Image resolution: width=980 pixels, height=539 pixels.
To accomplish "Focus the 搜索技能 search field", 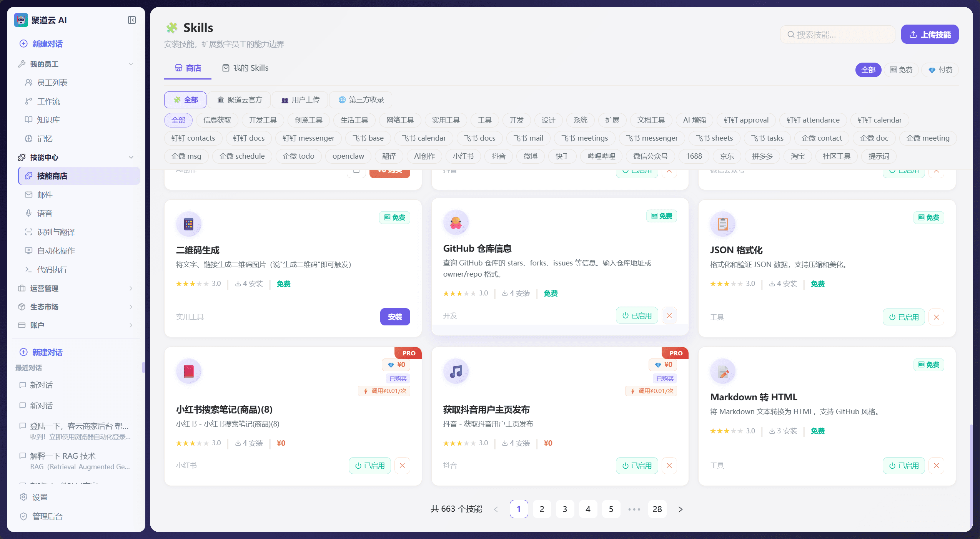I will (x=837, y=35).
